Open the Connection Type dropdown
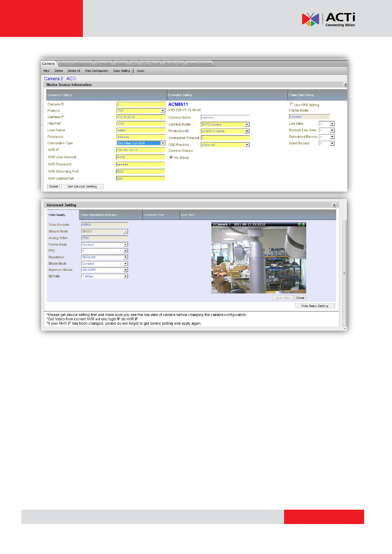 coord(163,143)
